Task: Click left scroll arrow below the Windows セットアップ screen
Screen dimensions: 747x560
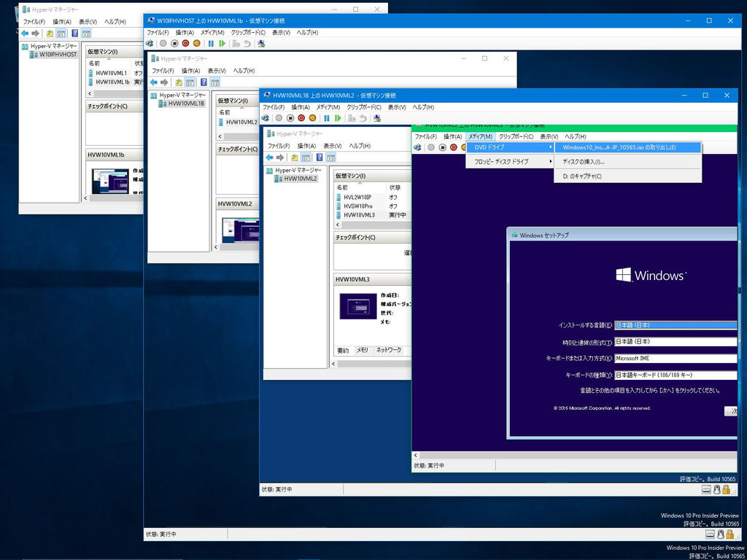Action: 415,455
